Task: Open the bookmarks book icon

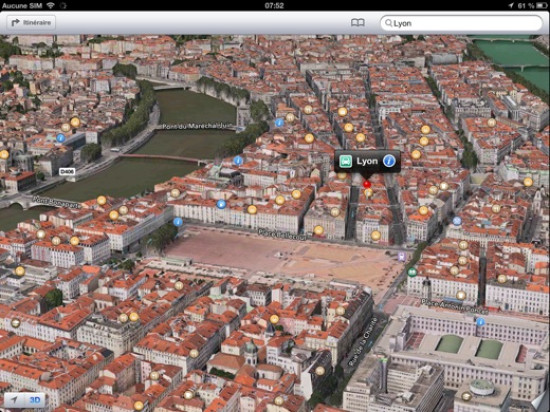Action: 357,23
